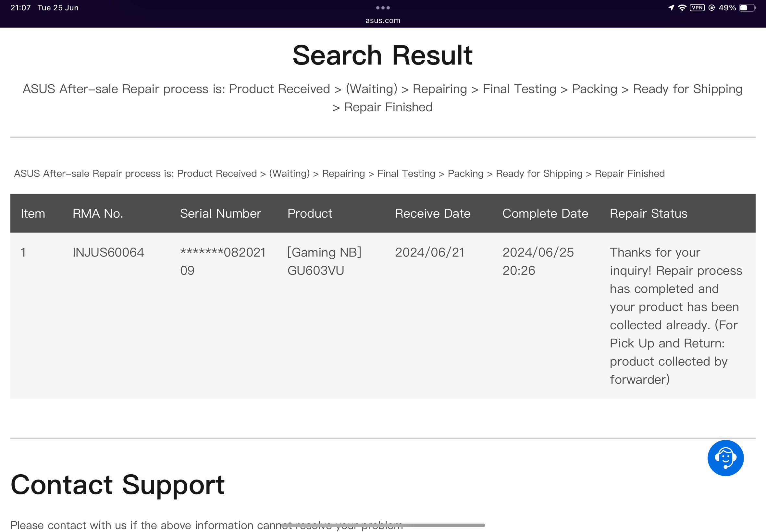The image size is (766, 532).
Task: Select RMA number INJUS60064
Action: coord(108,252)
